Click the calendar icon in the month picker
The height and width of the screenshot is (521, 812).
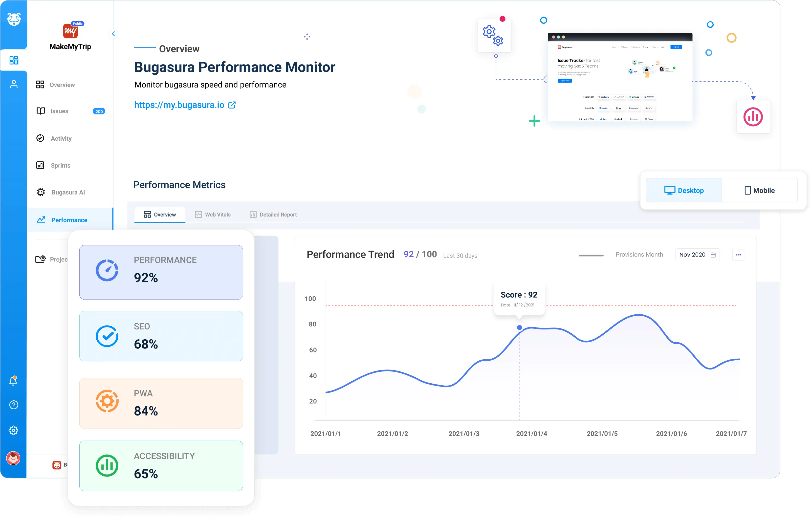[713, 255]
